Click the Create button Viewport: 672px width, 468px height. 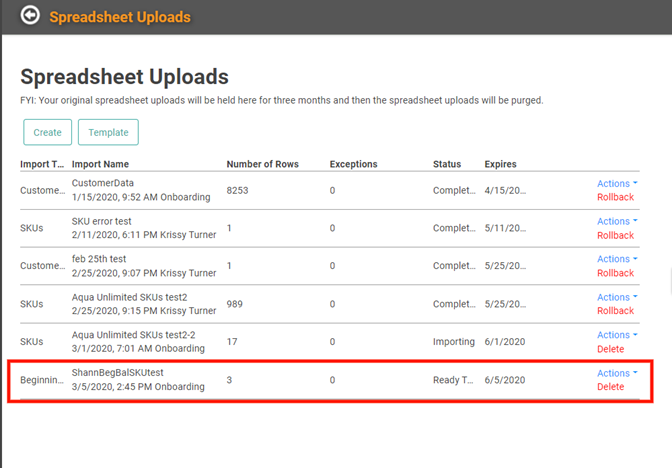click(47, 132)
